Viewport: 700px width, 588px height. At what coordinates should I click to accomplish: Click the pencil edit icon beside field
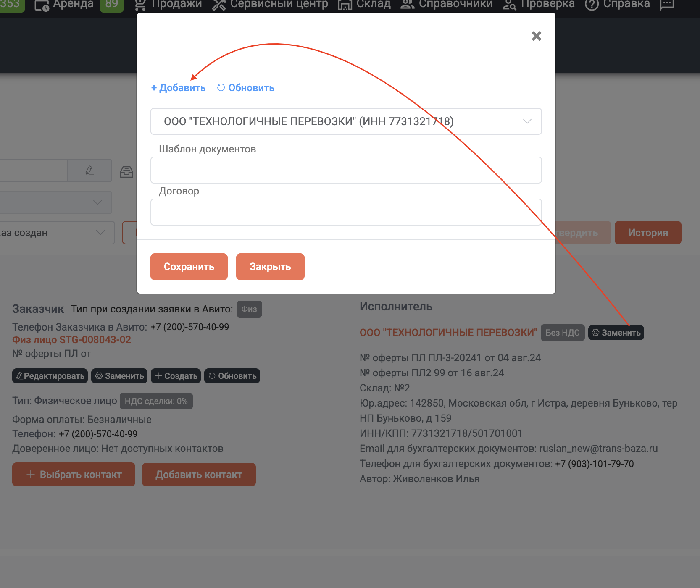tap(89, 170)
